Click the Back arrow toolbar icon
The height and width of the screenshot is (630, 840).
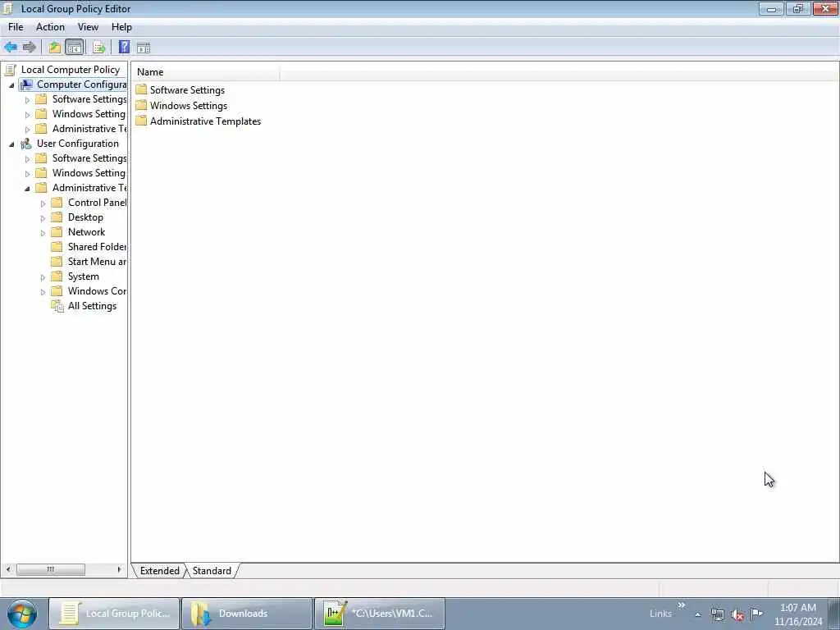[11, 47]
